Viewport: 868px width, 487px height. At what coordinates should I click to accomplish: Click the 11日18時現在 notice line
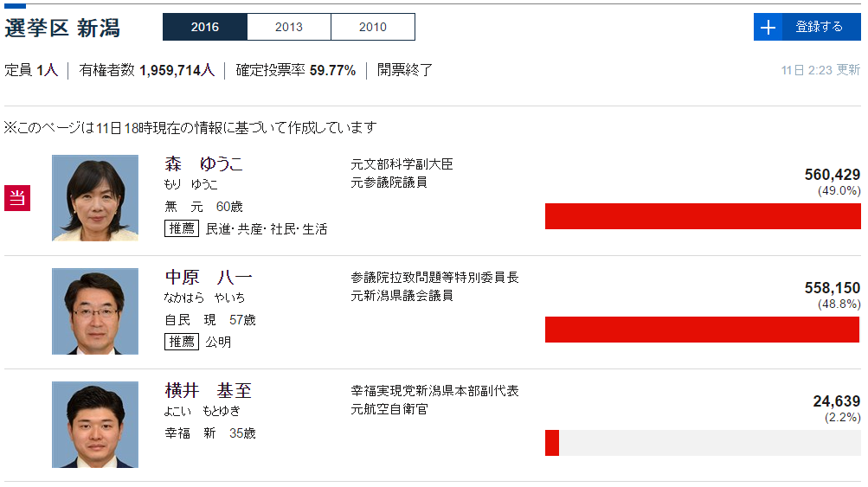pos(190,128)
